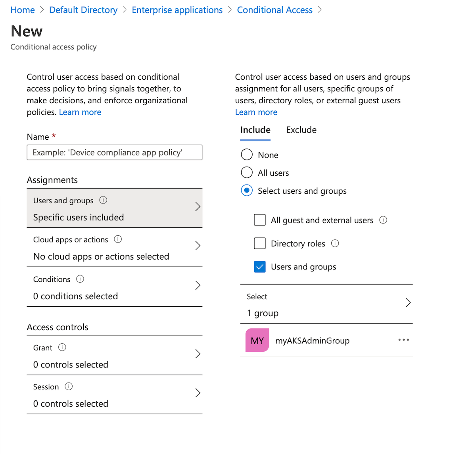Image resolution: width=476 pixels, height=454 pixels.
Task: Click the policy Name input field
Action: [x=114, y=152]
